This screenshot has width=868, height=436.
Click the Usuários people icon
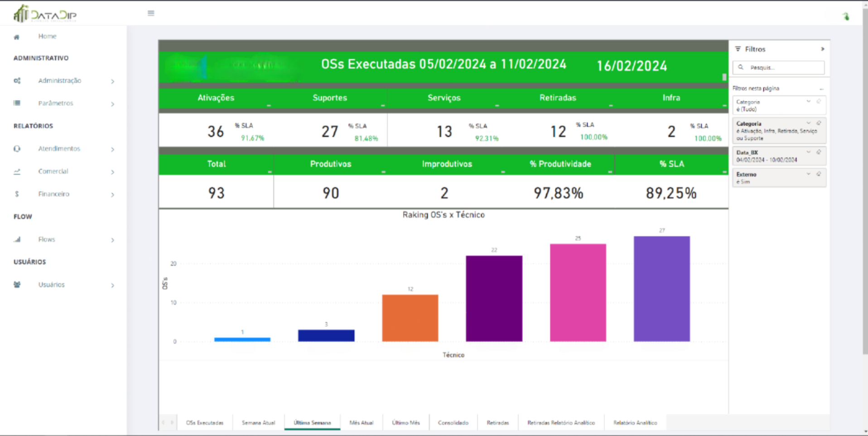(x=17, y=285)
